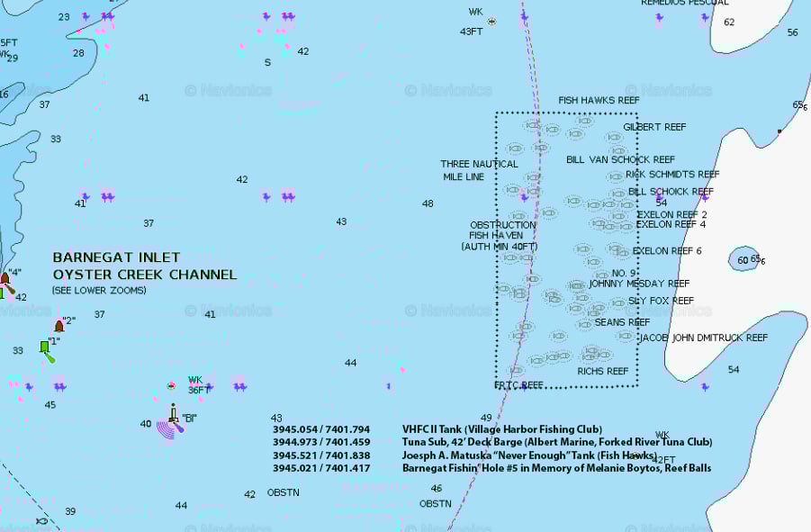Click the "See Lower Zooms" note
This screenshot has width=811, height=532.
tap(99, 290)
